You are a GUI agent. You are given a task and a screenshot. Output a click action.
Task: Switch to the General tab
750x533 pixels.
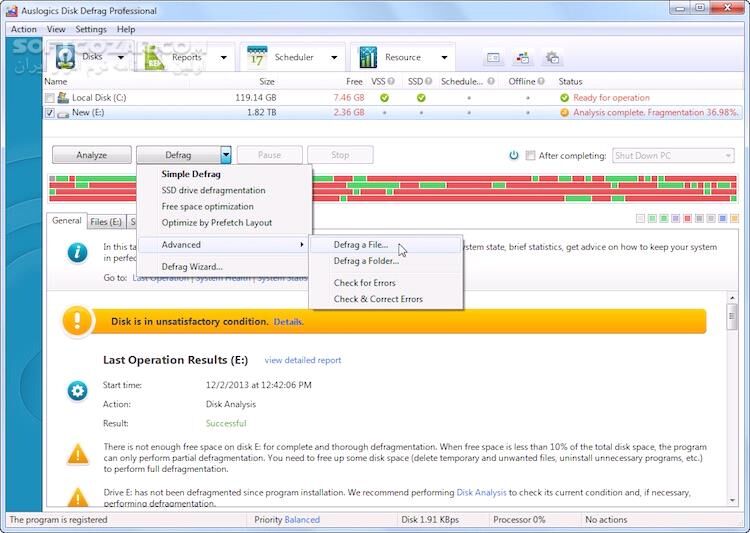click(67, 221)
